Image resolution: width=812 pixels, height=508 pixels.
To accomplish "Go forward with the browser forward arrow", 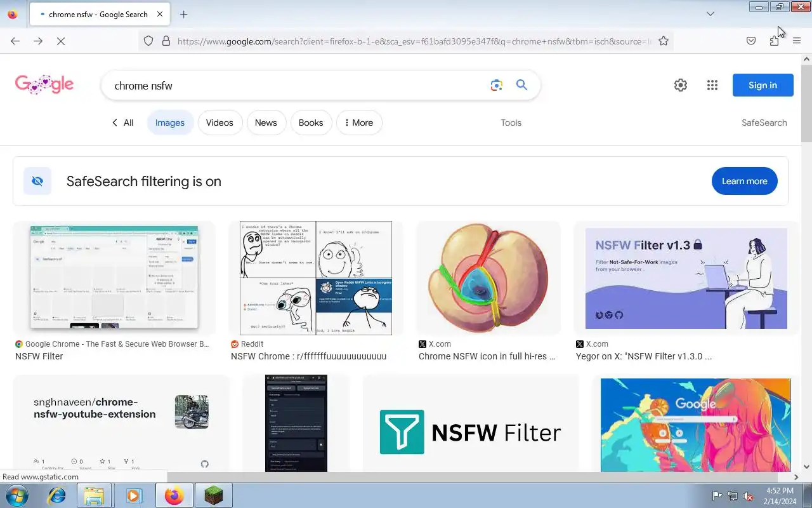I will (38, 41).
